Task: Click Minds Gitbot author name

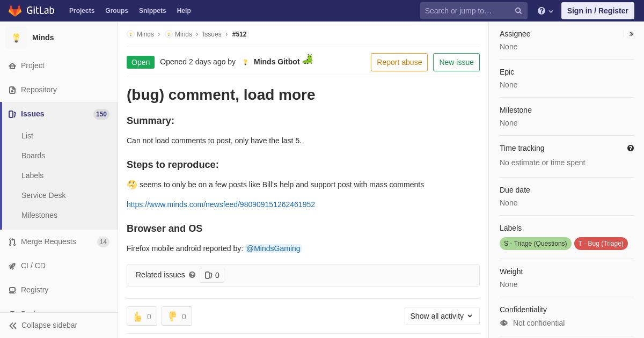Action: [x=277, y=62]
